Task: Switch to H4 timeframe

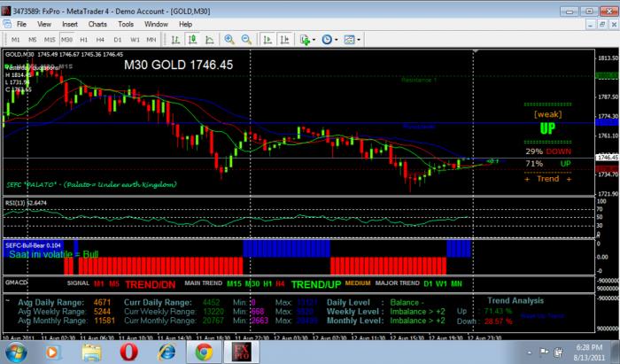Action: [100, 40]
